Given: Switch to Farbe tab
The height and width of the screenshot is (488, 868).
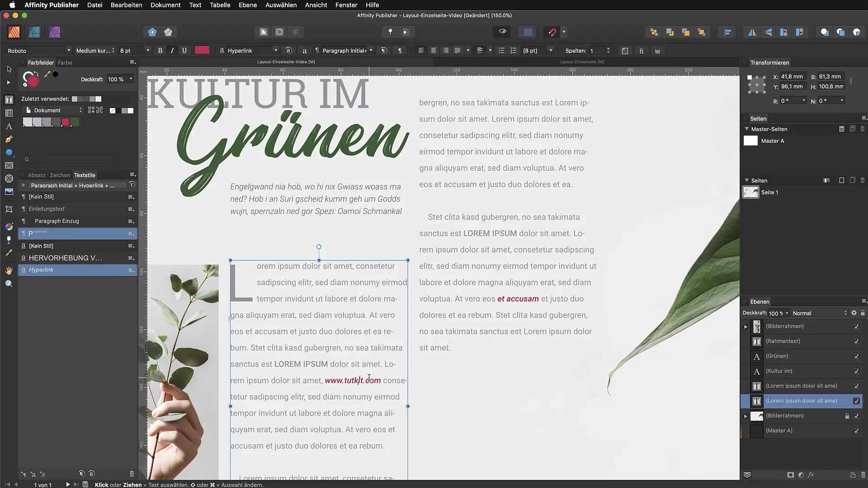Looking at the screenshot, I should pyautogui.click(x=65, y=62).
